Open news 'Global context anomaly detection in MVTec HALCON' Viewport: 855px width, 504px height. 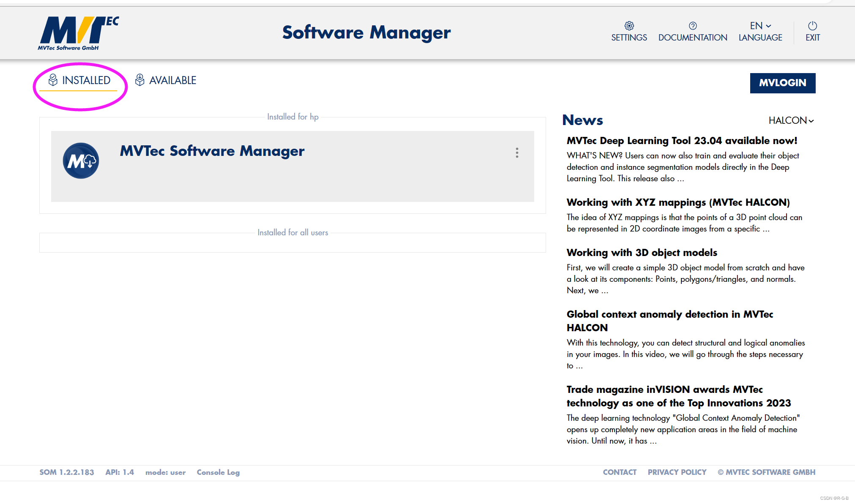coord(670,321)
